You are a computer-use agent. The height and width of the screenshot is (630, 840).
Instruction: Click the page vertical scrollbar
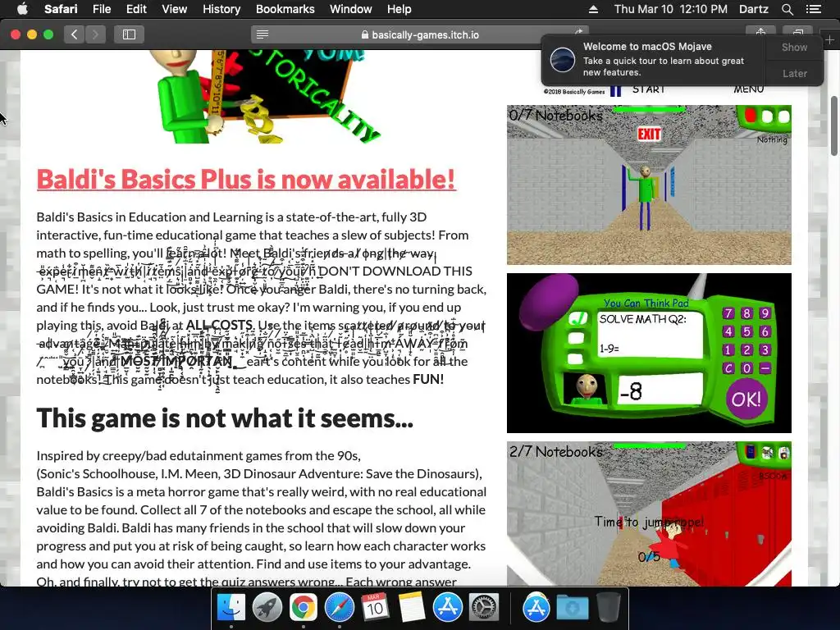tap(834, 126)
